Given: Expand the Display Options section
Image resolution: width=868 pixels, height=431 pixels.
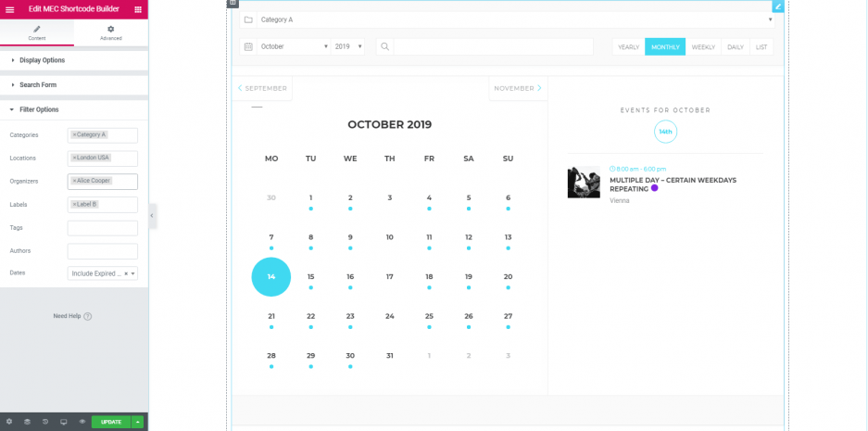Looking at the screenshot, I should 74,60.
